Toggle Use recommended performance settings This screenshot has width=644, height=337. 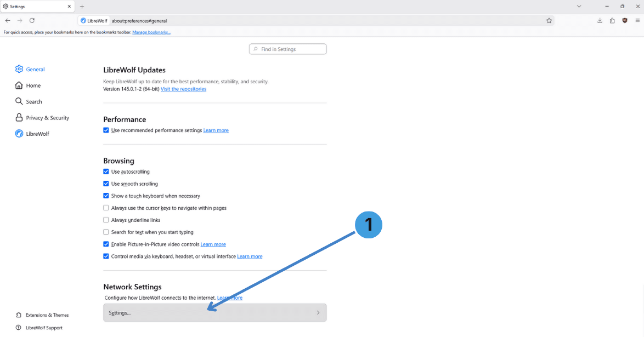(x=106, y=130)
